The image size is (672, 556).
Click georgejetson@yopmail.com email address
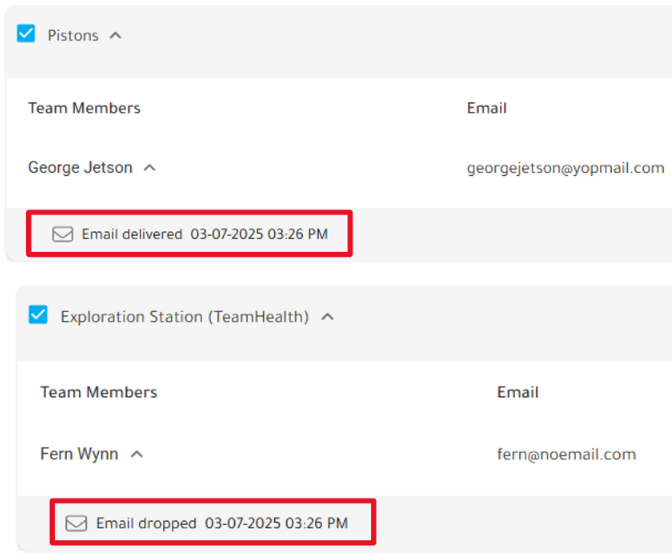coord(566,168)
